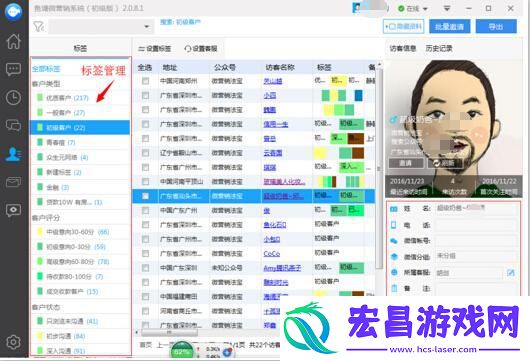
Task: Click 邀请 button on visitor photo
Action: pos(406,163)
